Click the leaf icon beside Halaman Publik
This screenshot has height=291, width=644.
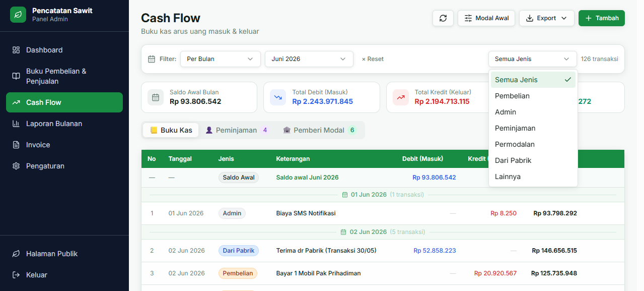point(16,254)
